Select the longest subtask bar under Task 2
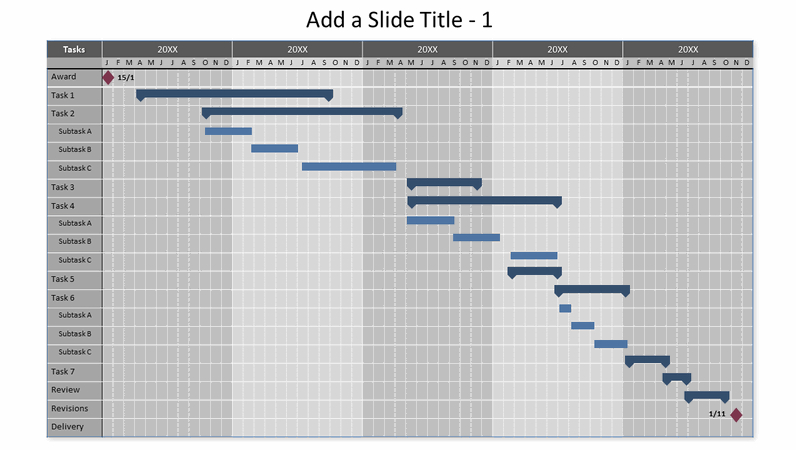The image size is (796, 450). [x=349, y=167]
